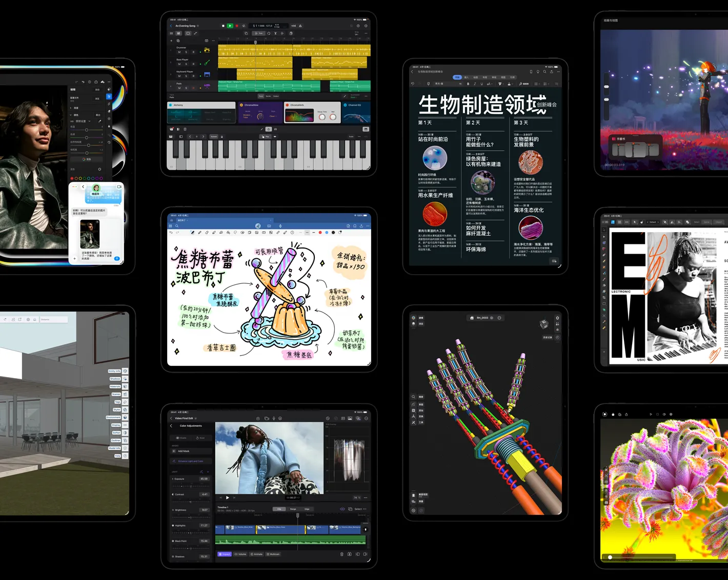This screenshot has width=728, height=580.
Task: Open the An Evening Song title dropdown
Action: [198, 26]
